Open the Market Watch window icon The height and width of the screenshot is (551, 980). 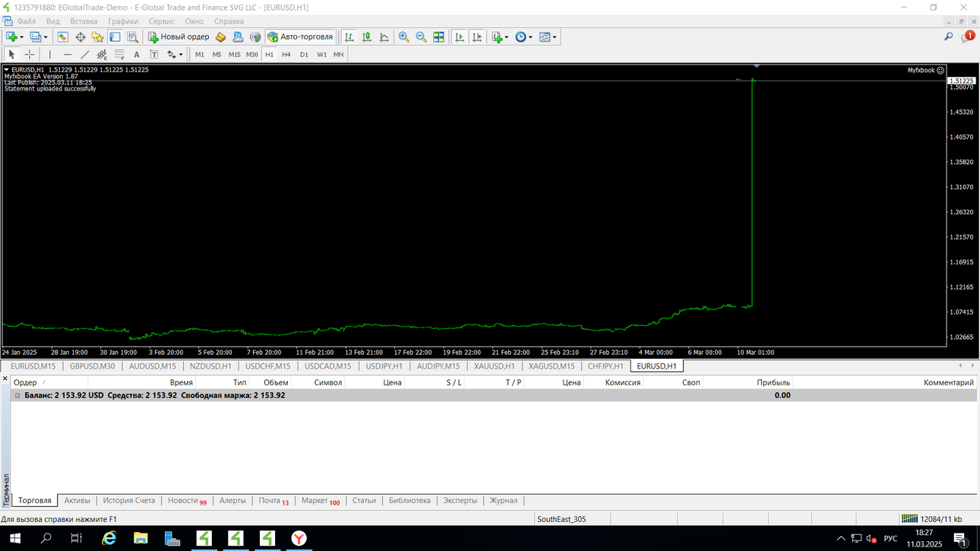click(x=62, y=36)
